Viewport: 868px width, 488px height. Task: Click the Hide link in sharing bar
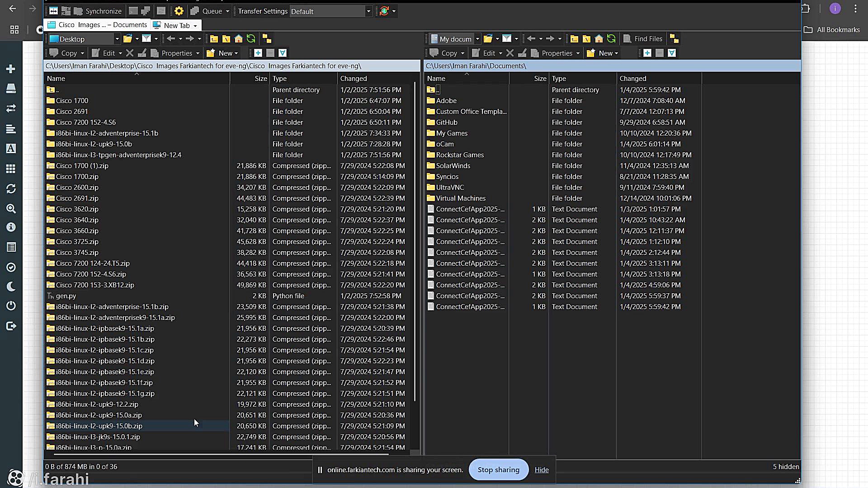point(541,470)
